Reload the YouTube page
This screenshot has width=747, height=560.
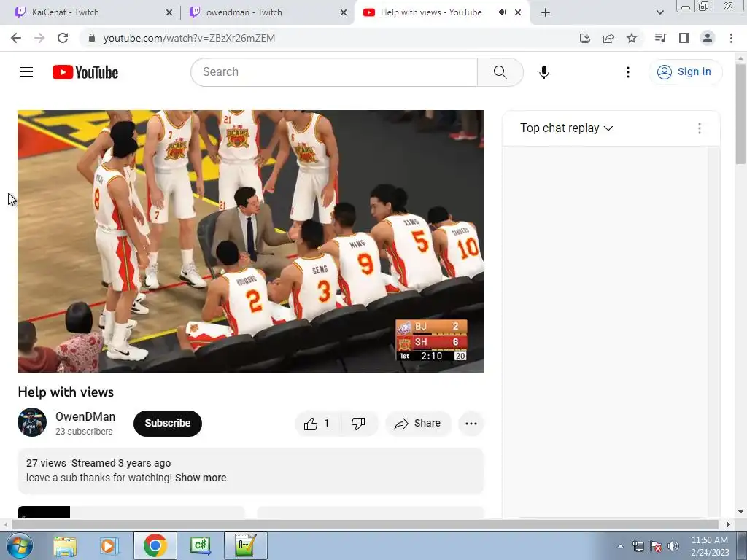coord(63,38)
